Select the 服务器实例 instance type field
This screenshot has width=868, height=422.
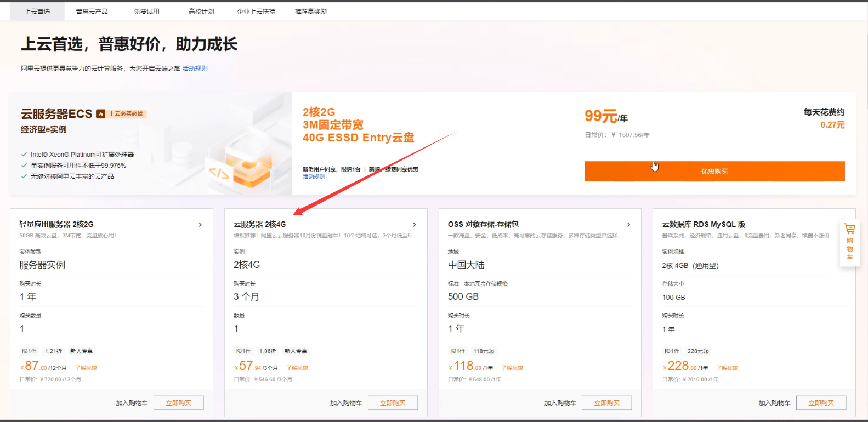click(x=111, y=265)
